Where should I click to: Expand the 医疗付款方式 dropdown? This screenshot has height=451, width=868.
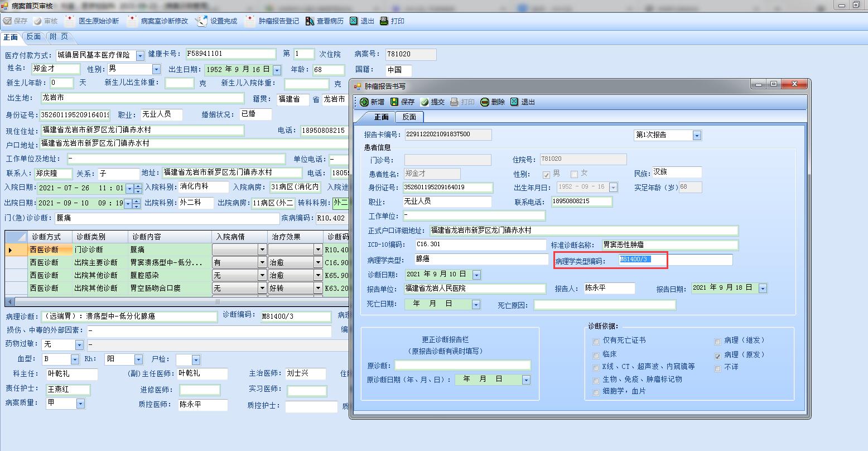pos(140,56)
